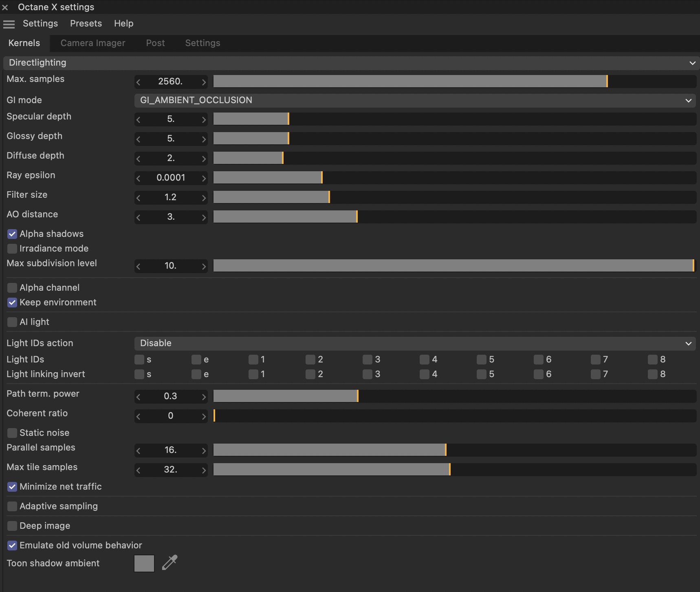Switch to the Kernels tab
Image resolution: width=700 pixels, height=592 pixels.
click(24, 43)
